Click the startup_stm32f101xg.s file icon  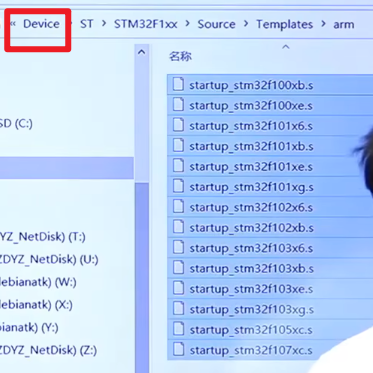coord(178,186)
